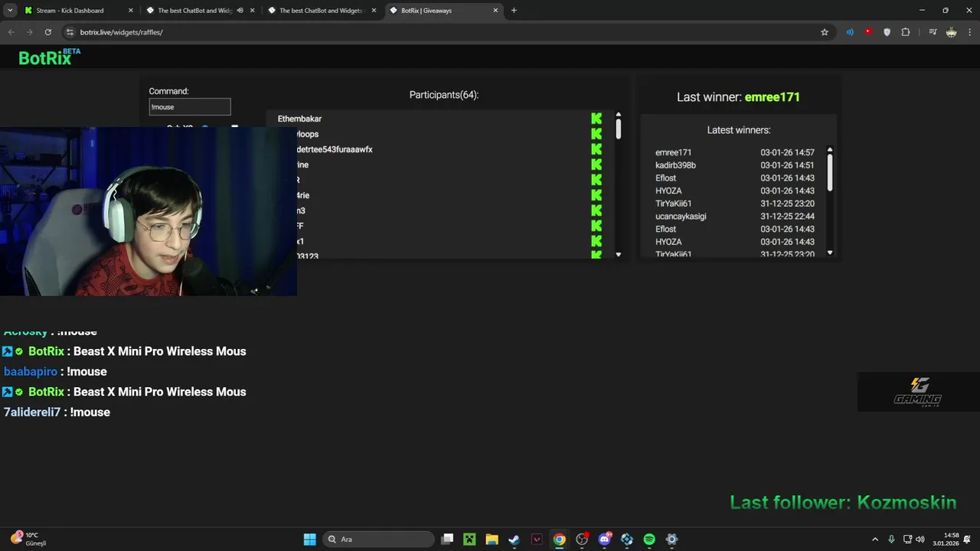Click the webcam overlay video
This screenshot has height=551, width=980.
click(149, 211)
